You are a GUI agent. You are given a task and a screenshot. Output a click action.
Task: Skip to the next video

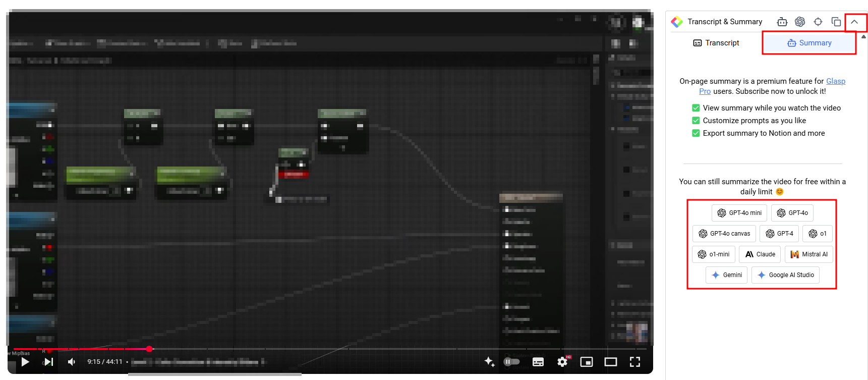(48, 362)
